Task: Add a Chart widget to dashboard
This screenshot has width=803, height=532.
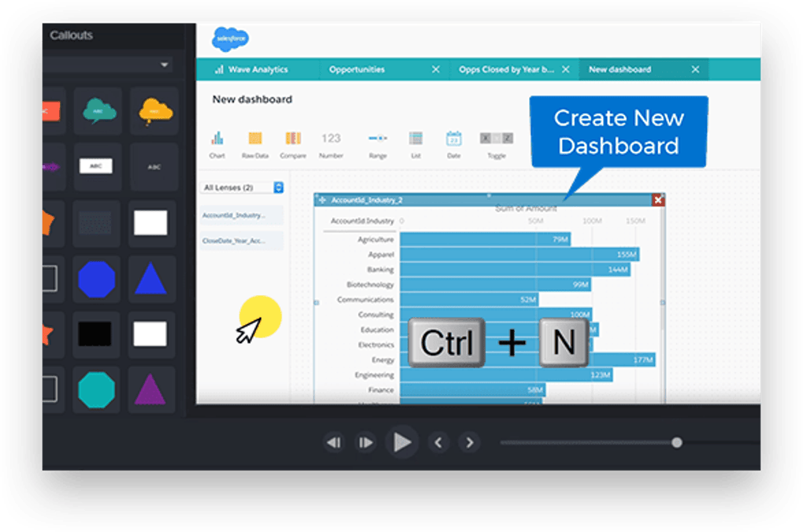Action: click(217, 144)
